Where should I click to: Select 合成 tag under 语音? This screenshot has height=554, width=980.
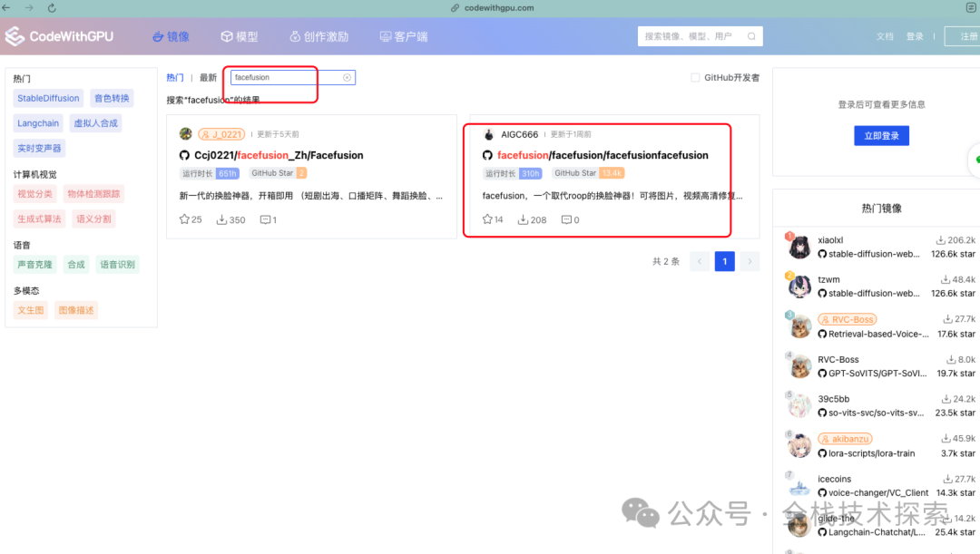[76, 264]
